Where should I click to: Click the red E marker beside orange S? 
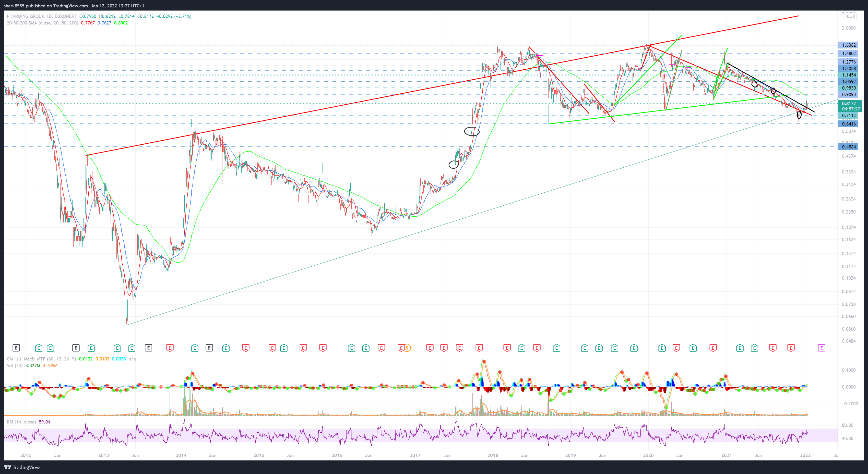[x=401, y=348]
